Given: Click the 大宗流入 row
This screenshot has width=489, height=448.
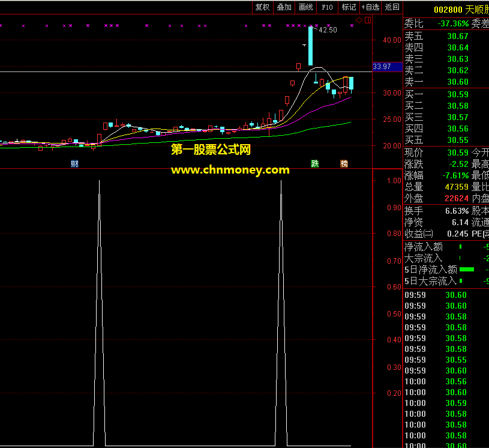Looking at the screenshot, I should tap(446, 258).
